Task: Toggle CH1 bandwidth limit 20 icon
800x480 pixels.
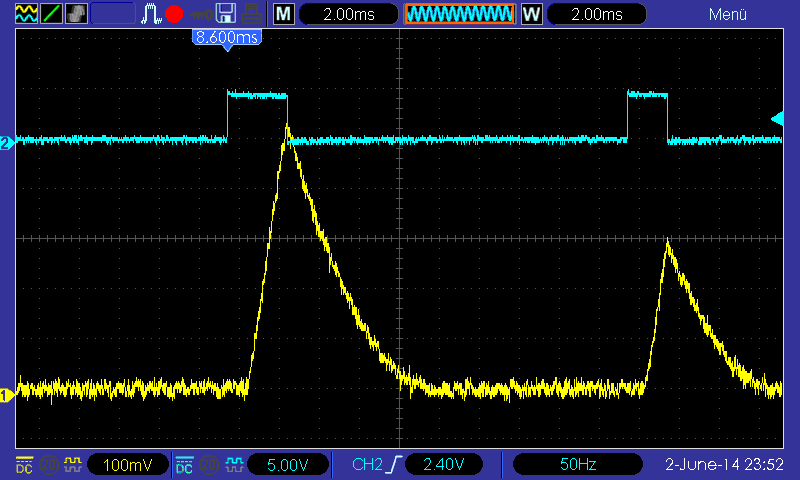Action: [x=49, y=465]
